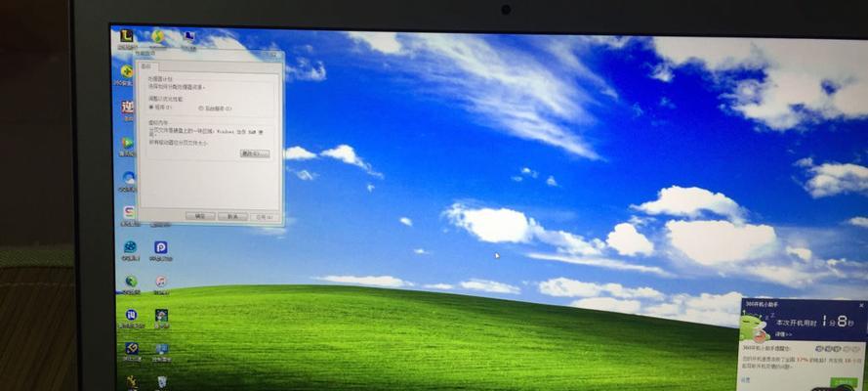Launch the green play-arrow video icon
Screen dimensions: 868x391
(128, 143)
